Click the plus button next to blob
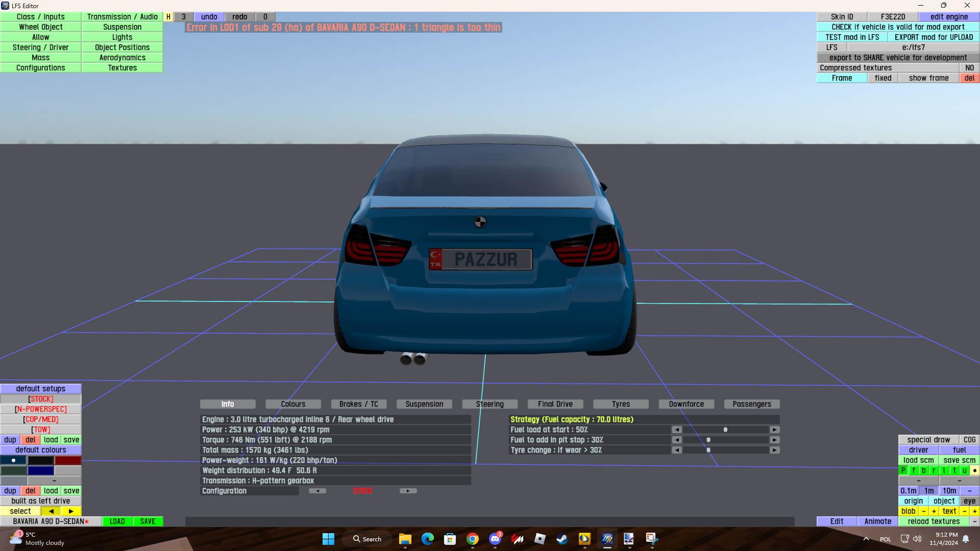Screen dimensions: 980x551 934,511
